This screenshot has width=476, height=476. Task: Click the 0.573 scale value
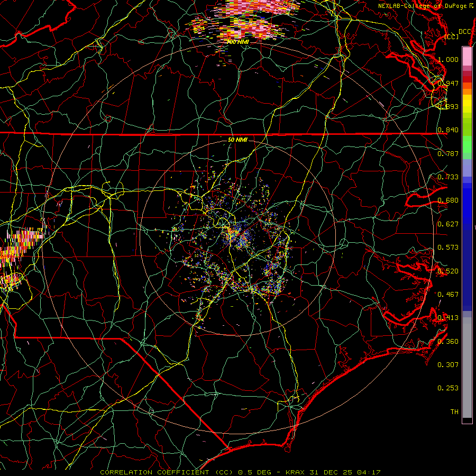coord(448,248)
